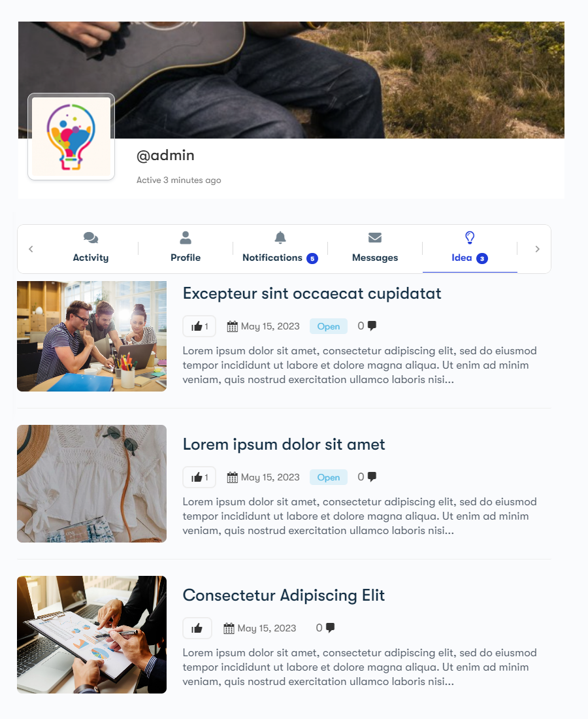588x719 pixels.
Task: Click the Notifications bell icon
Action: tap(280, 237)
